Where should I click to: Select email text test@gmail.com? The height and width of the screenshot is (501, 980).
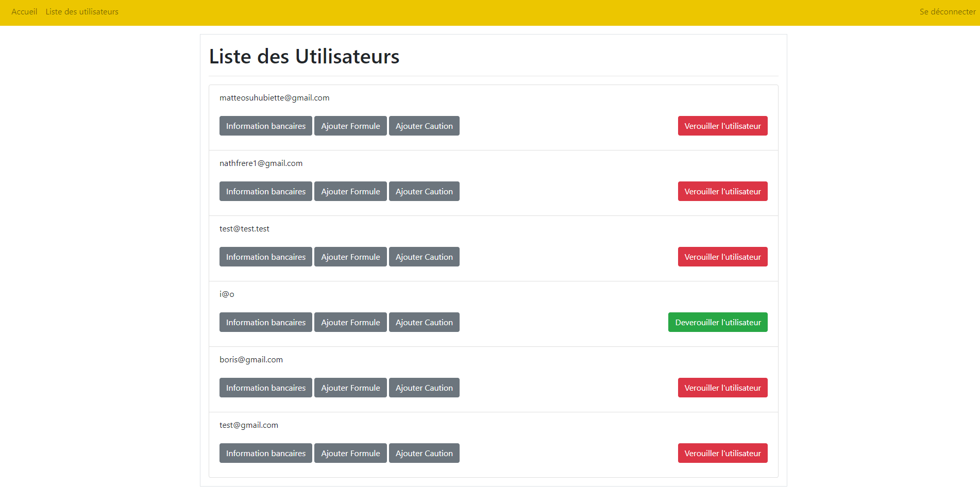249,425
